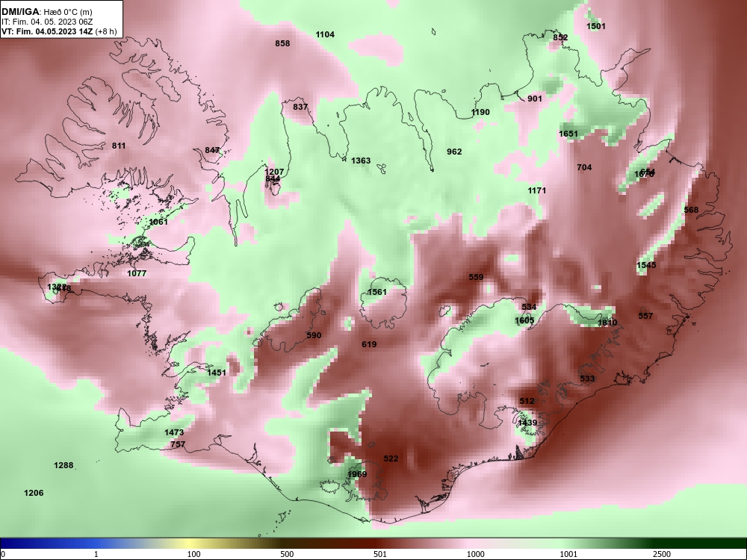This screenshot has height=560, width=747.
Task: Click the 568 value on the east coast
Action: coord(691,210)
